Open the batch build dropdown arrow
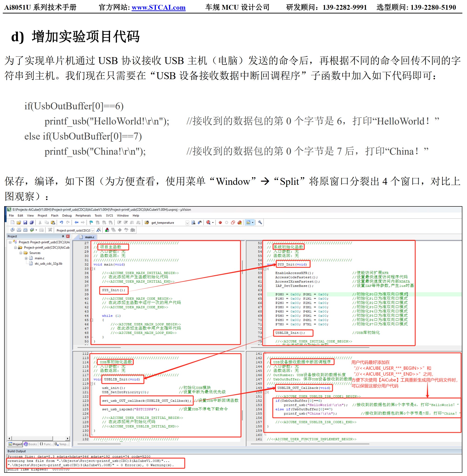This screenshot has height=476, width=467. tap(36, 230)
